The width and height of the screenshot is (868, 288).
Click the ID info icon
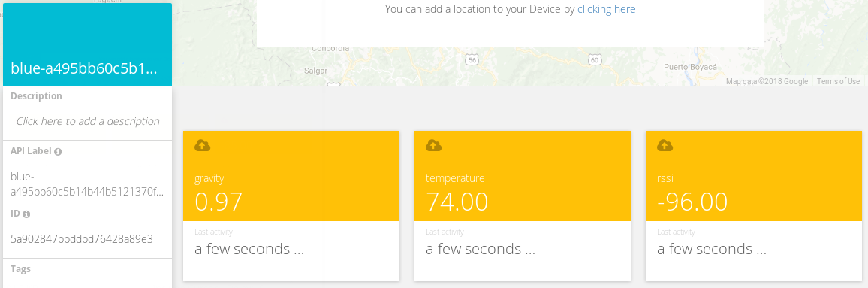(x=26, y=214)
